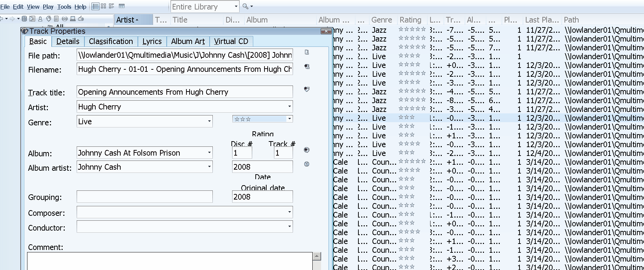Click the laptop computer icon in toolbar
This screenshot has width=644, height=270.
point(73,19)
